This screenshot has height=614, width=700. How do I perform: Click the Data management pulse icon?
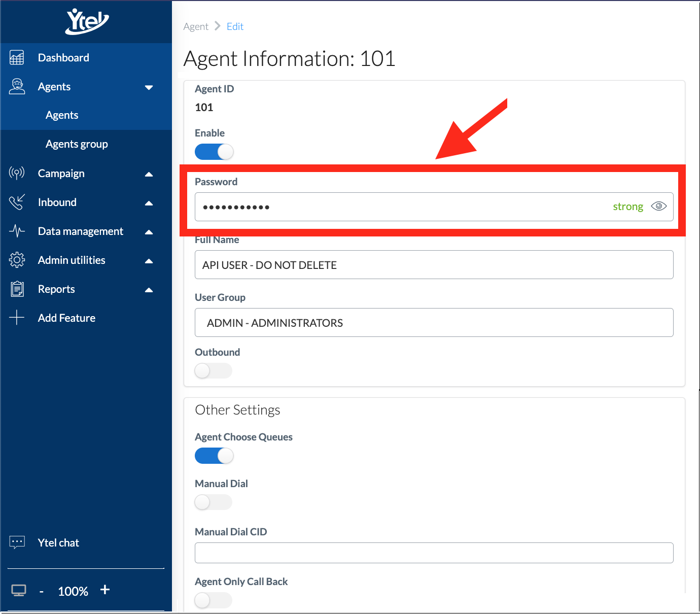click(x=17, y=231)
